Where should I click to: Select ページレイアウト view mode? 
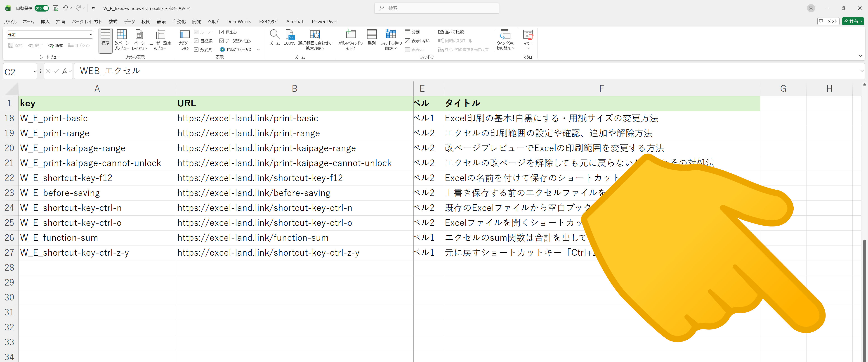coord(139,39)
